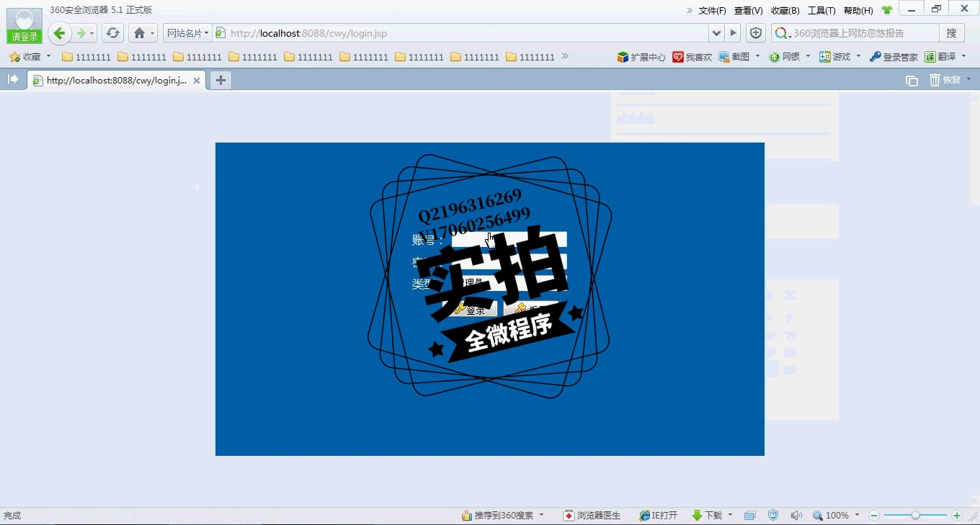The image size is (980, 525).
Task: Open the 游戏 games icon
Action: [835, 57]
